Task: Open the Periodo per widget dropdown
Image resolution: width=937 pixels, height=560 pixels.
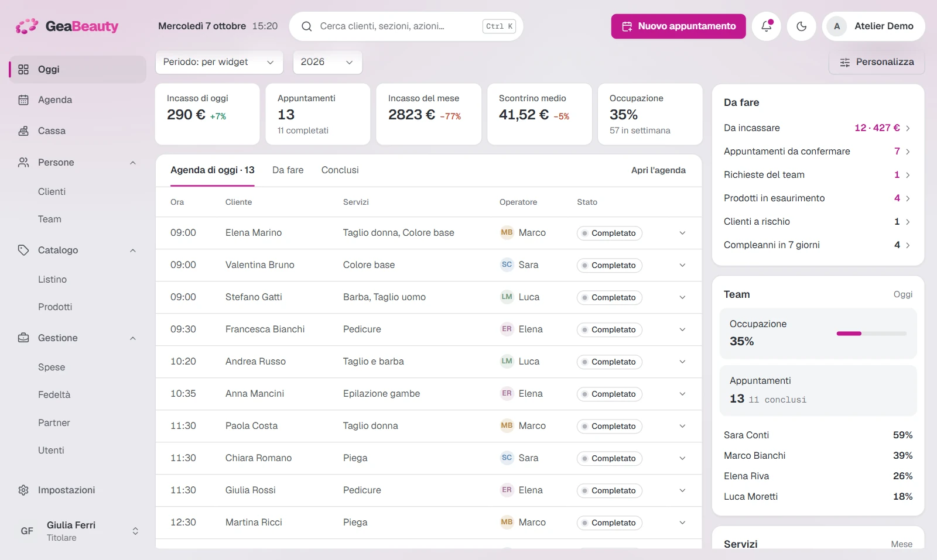Action: [x=219, y=62]
